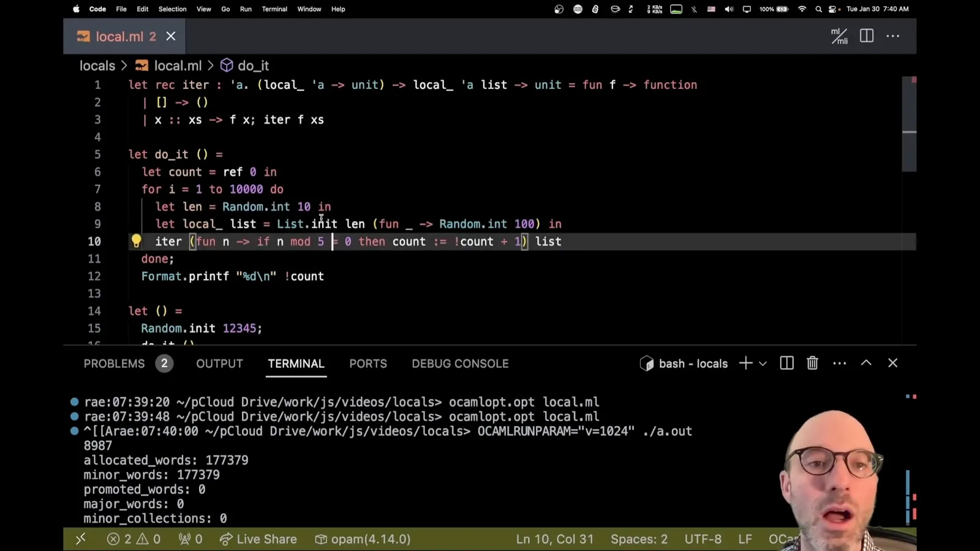Click the Wi-Fi icon in the menu bar
980x551 pixels.
coord(802,9)
